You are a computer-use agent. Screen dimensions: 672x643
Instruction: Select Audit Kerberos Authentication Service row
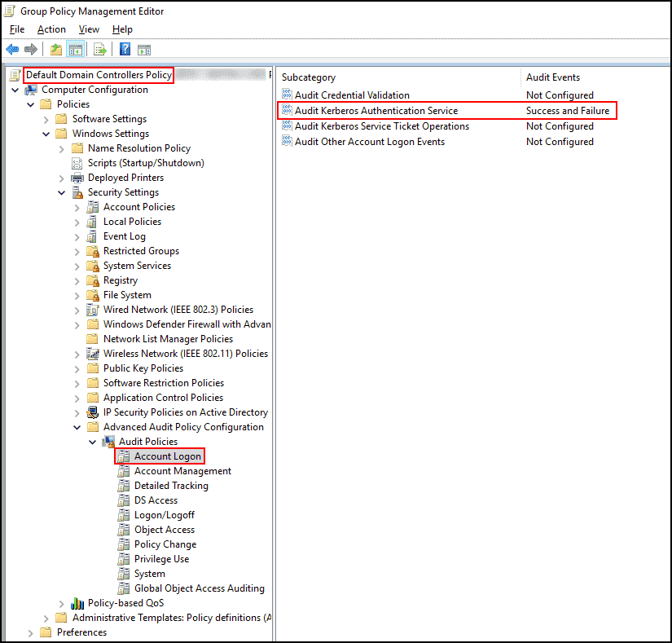point(447,111)
